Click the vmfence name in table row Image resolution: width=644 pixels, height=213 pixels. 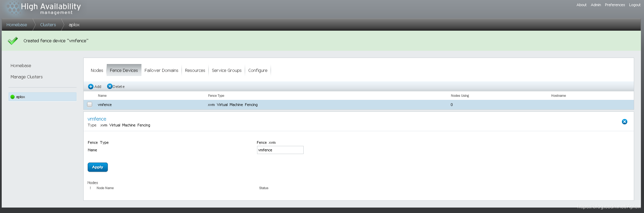tap(105, 105)
